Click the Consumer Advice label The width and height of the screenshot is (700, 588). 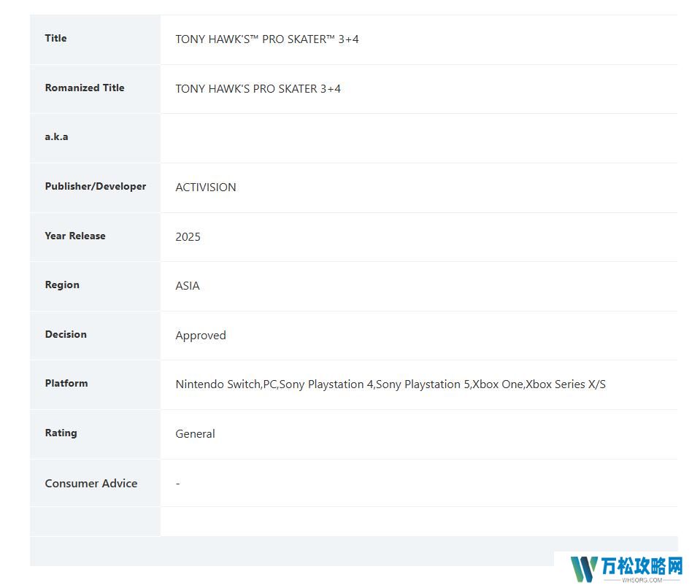[91, 484]
